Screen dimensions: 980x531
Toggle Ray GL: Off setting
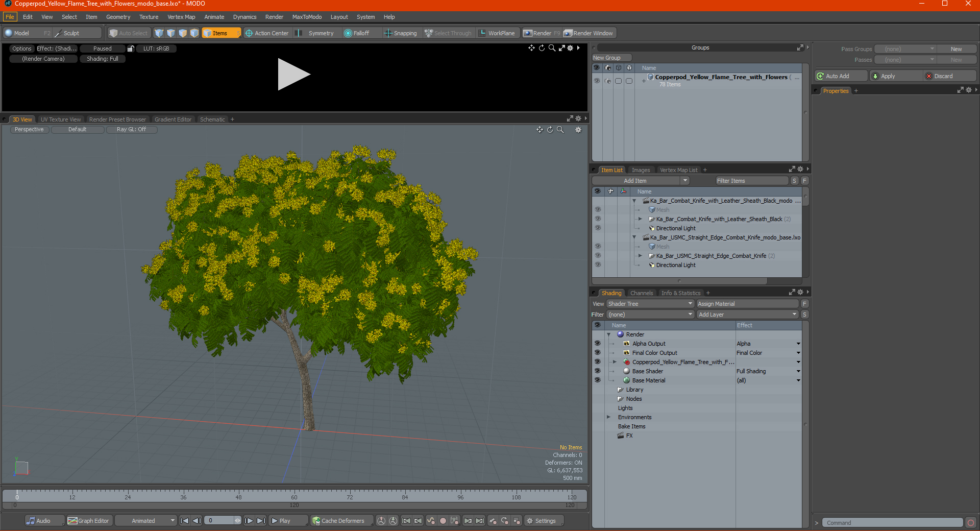tap(131, 130)
